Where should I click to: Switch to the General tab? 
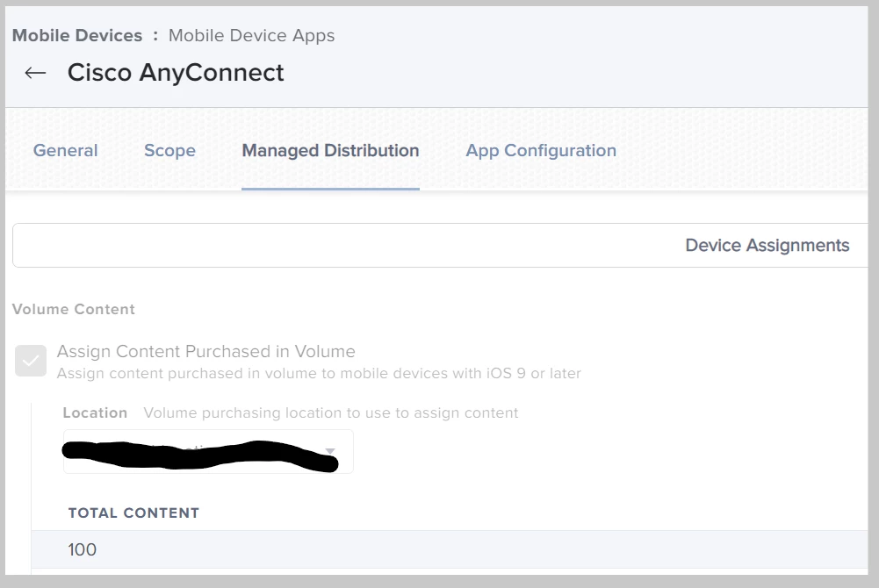coord(66,150)
